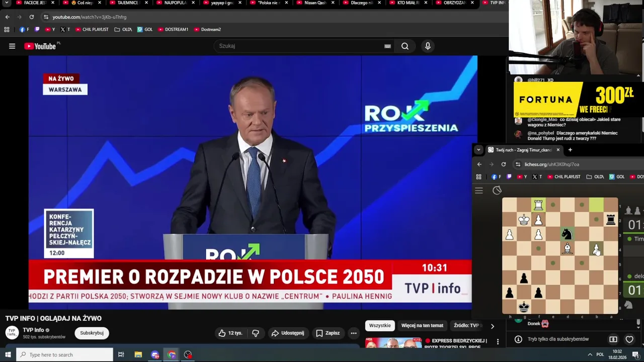Open the DOSTREAM1 bookmark
This screenshot has width=644, height=362.
tap(173, 30)
